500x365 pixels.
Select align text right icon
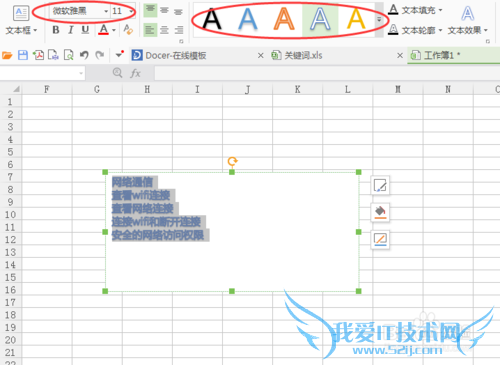tap(179, 30)
